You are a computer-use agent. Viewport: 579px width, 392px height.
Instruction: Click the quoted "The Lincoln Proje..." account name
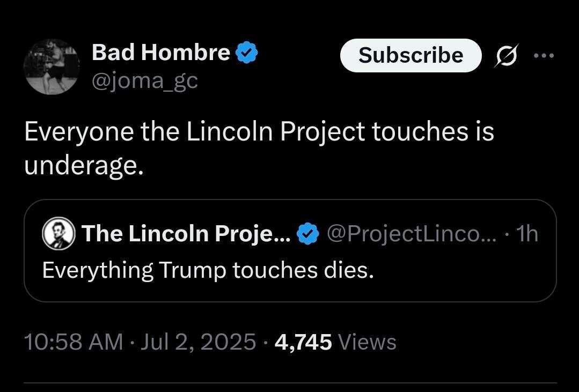point(186,234)
